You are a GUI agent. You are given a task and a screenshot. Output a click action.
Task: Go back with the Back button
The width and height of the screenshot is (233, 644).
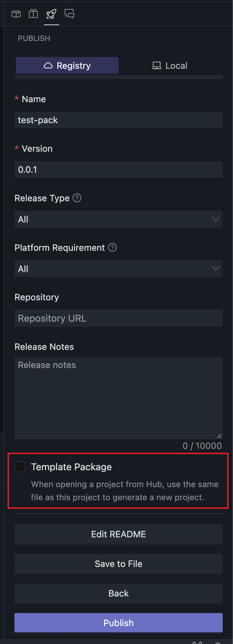[118, 593]
